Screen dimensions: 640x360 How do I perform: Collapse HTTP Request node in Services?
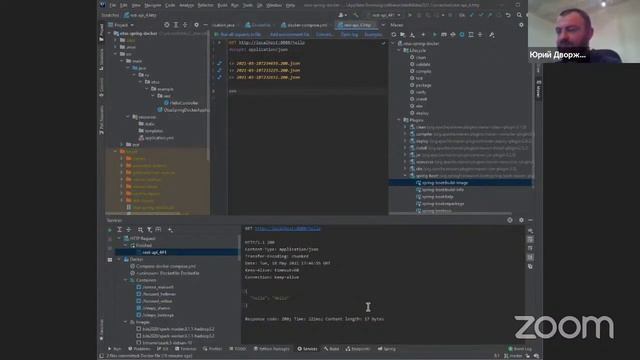click(x=119, y=238)
